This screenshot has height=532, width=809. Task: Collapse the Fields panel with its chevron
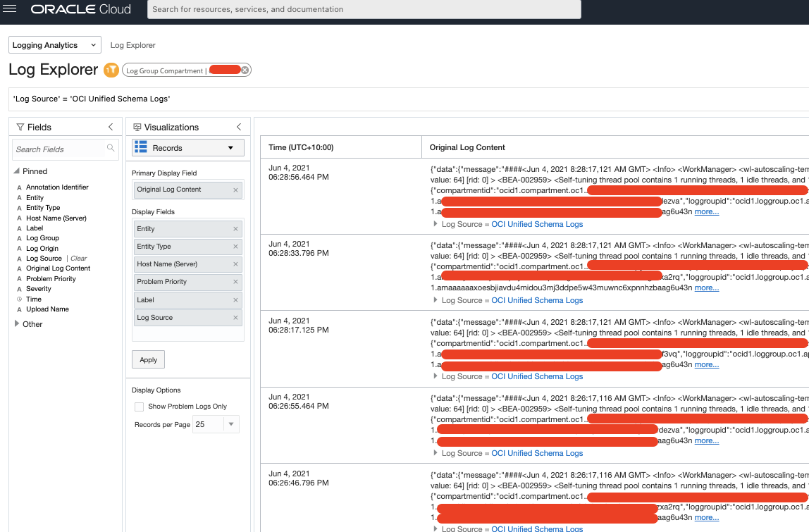point(111,126)
